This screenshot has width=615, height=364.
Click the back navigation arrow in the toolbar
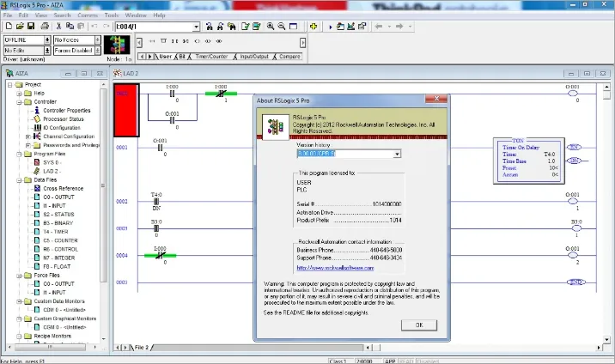379,27
